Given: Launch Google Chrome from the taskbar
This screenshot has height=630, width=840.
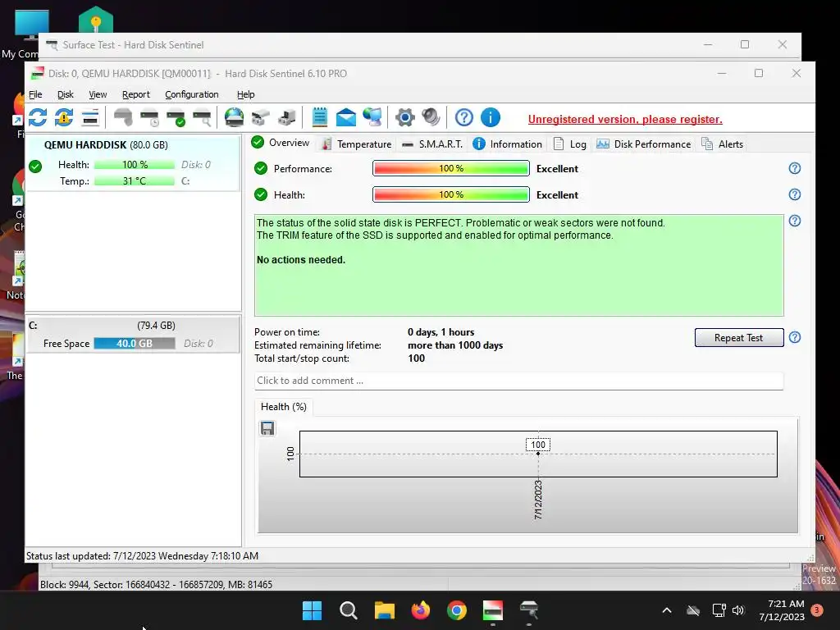Looking at the screenshot, I should pos(456,610).
